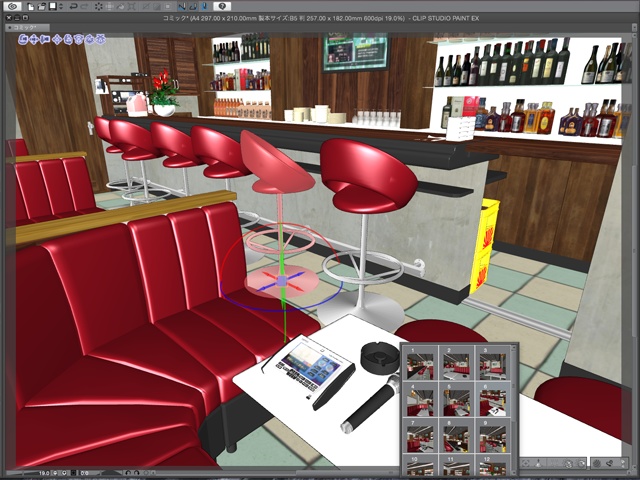Screen dimensions: 640x480
Task: Select sixth 3D movement manipulator icon
Action: click(x=79, y=39)
